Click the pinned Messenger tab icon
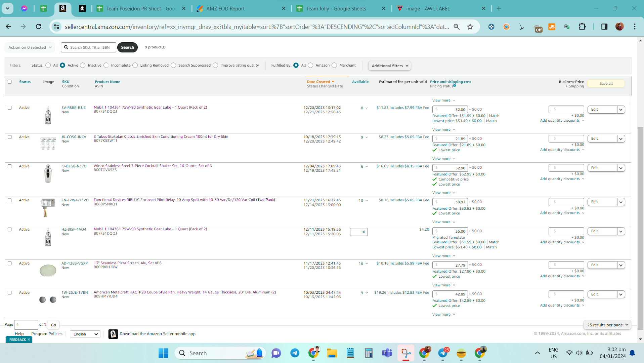This screenshot has width=644, height=363. click(24, 8)
